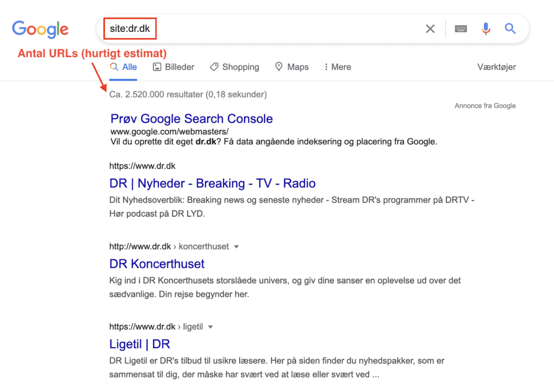
Task: Open Værktøjer search tools
Action: [497, 67]
